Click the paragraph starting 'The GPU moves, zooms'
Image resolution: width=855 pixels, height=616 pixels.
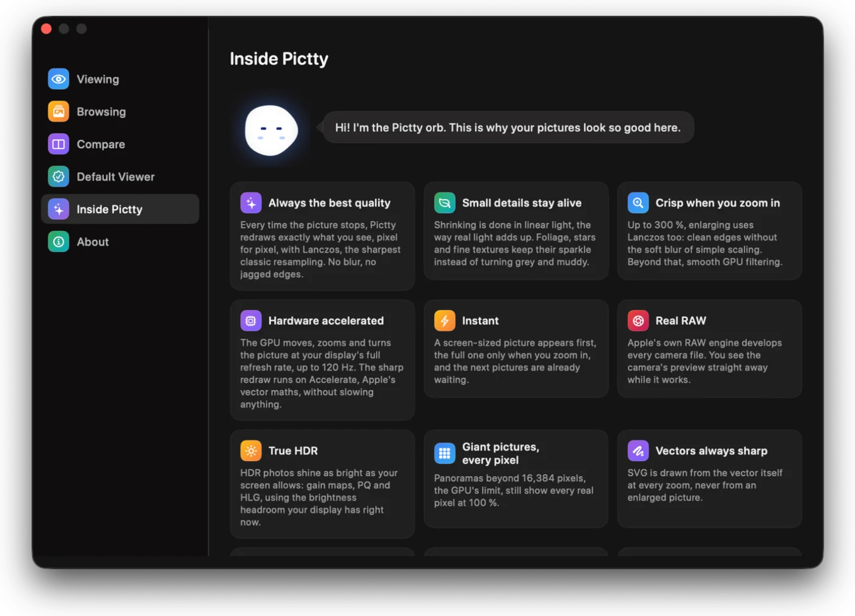tap(322, 374)
